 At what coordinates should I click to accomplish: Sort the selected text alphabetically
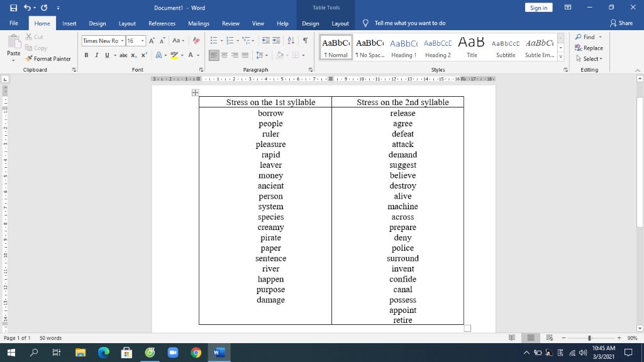coord(291,41)
